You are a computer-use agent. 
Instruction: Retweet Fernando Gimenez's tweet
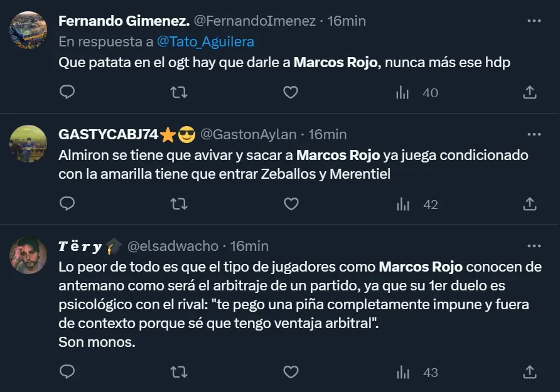[179, 93]
